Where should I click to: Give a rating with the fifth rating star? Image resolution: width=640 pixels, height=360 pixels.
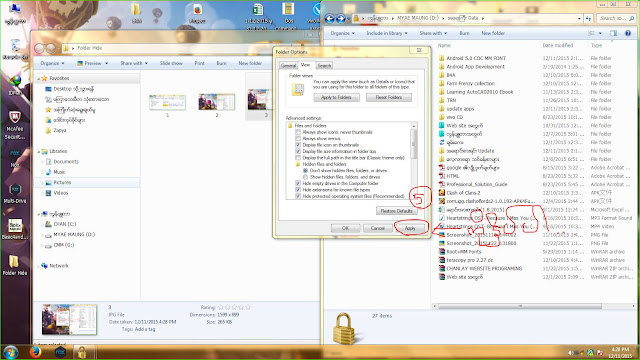coord(248,307)
